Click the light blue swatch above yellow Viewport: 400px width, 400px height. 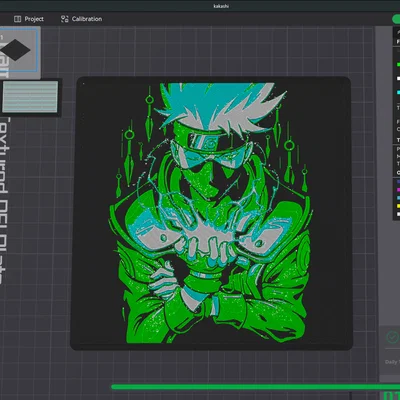coord(398,198)
